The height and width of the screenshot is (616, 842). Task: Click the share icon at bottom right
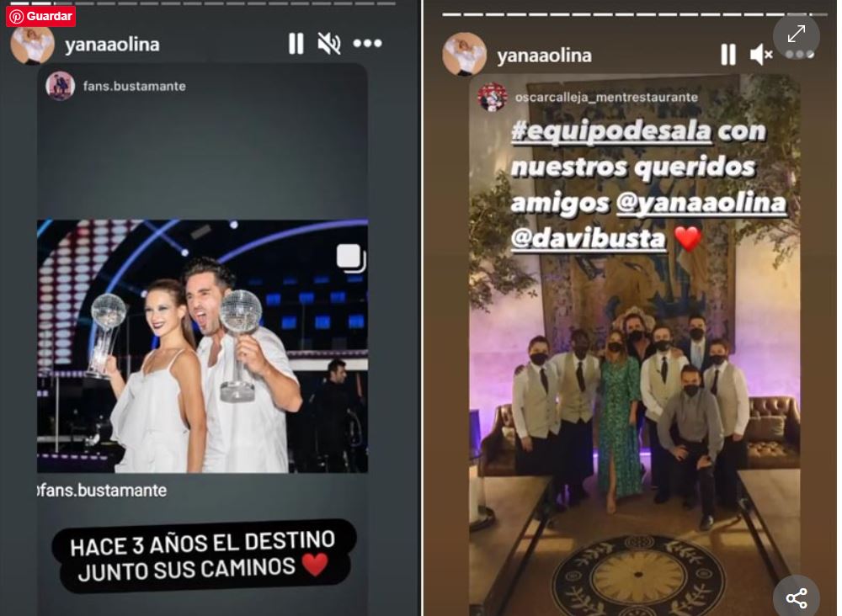(x=797, y=597)
